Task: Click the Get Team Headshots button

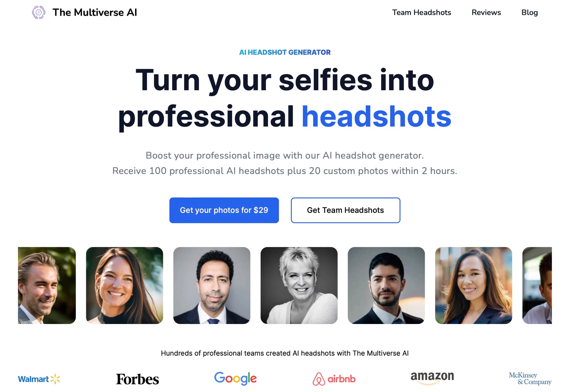Action: 345,210
